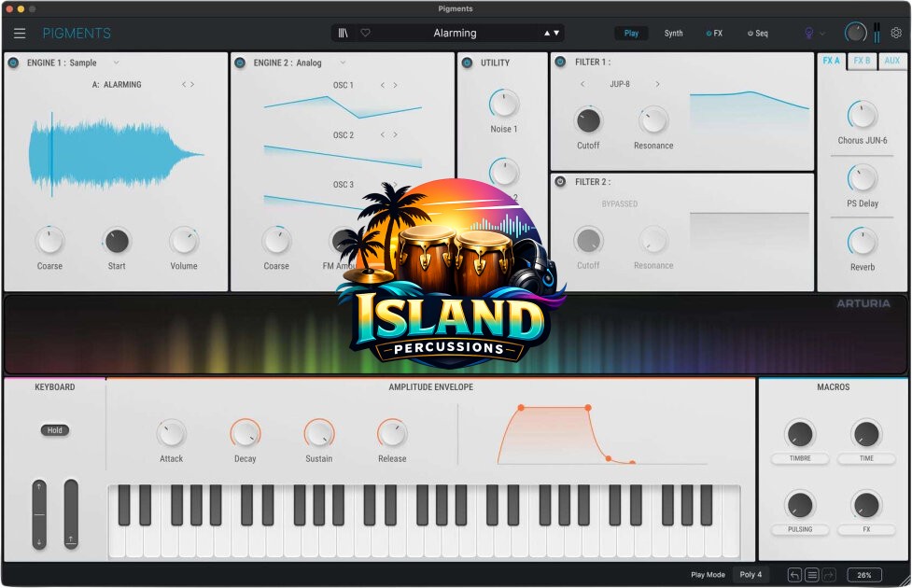Image resolution: width=912 pixels, height=588 pixels.
Task: Click the bypassed Filter 2 Cutoff knob
Action: [588, 240]
